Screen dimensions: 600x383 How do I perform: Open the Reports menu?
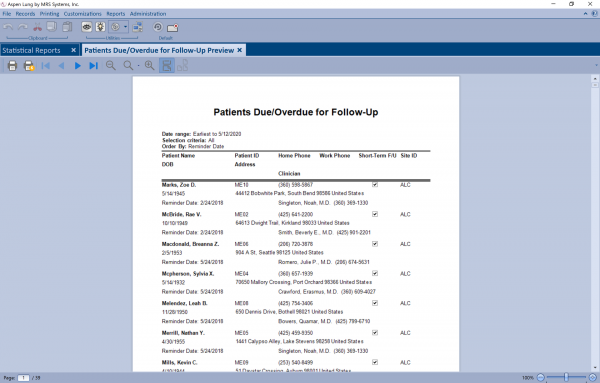(116, 14)
